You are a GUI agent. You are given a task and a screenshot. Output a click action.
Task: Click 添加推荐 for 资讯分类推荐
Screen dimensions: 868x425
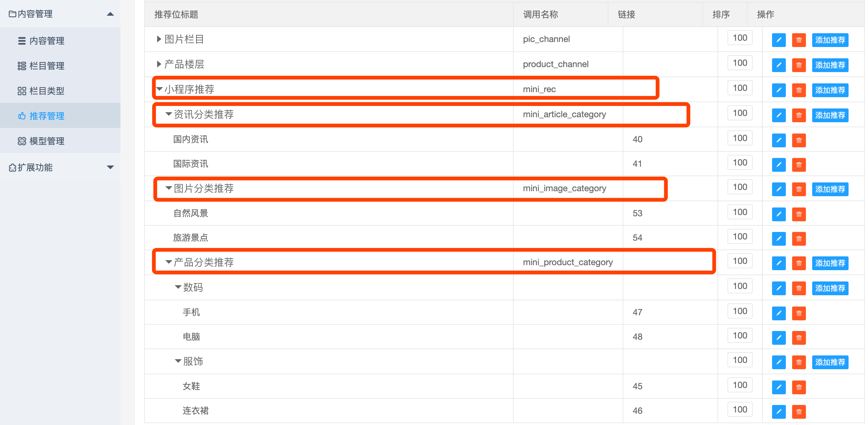coord(830,115)
